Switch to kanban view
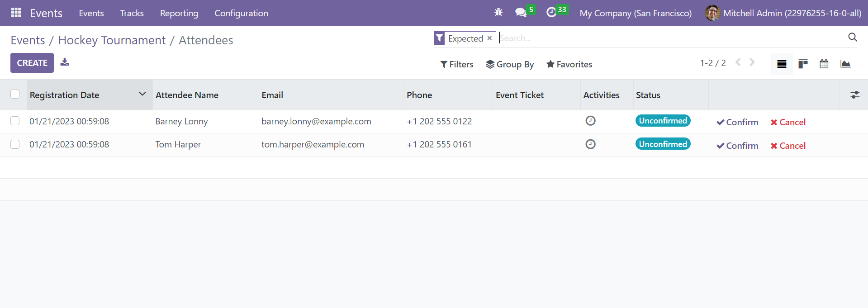Screen dimensions: 868x308 click(803, 64)
